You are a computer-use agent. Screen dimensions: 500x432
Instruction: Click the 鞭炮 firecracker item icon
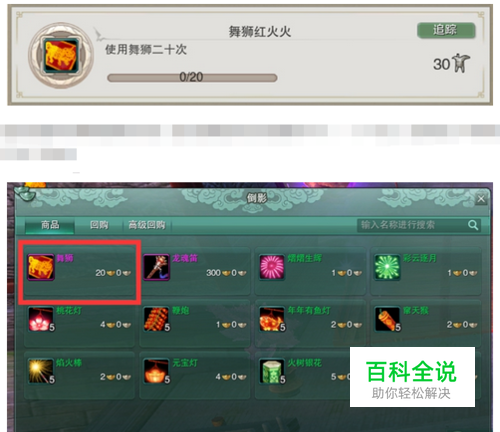[x=156, y=319]
